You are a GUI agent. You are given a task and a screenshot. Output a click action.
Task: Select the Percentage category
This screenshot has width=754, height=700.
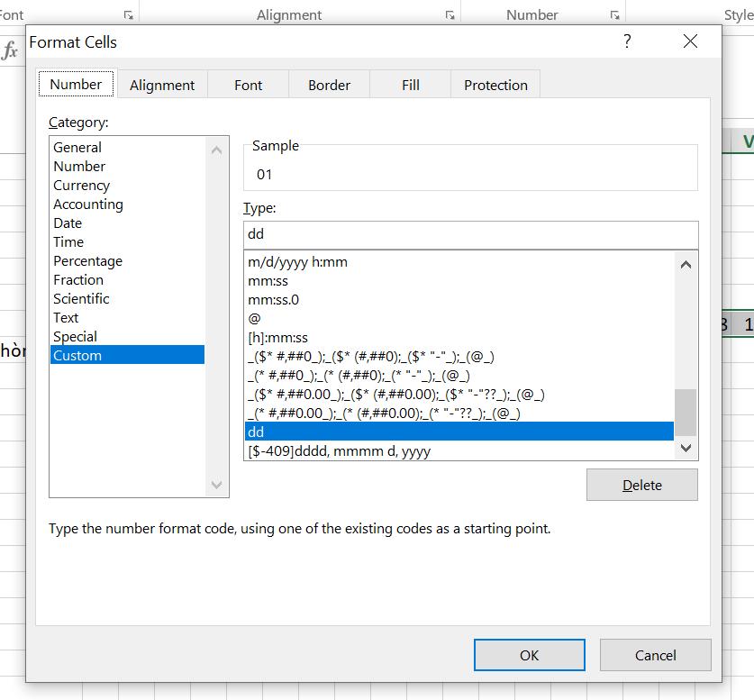[127, 260]
